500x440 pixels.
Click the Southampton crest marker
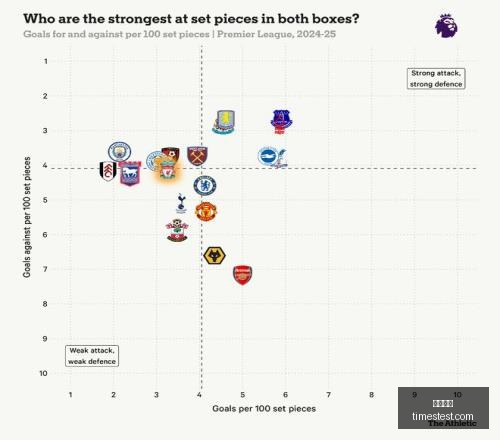(177, 230)
